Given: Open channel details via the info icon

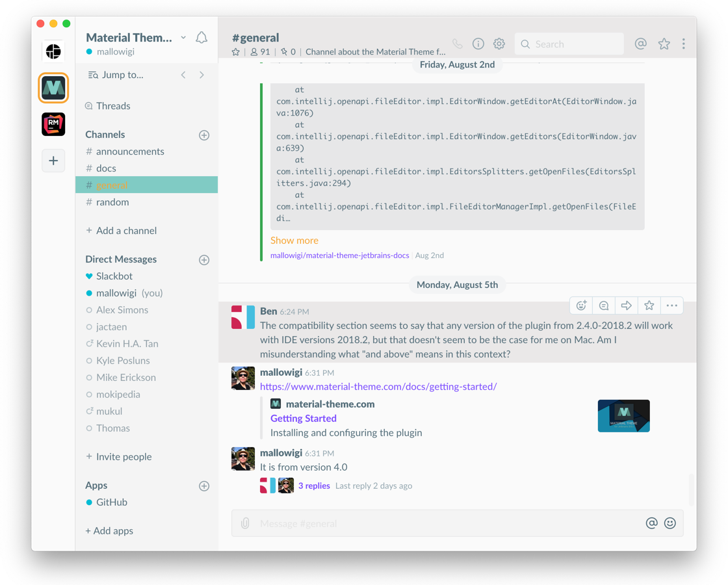Looking at the screenshot, I should (x=478, y=43).
